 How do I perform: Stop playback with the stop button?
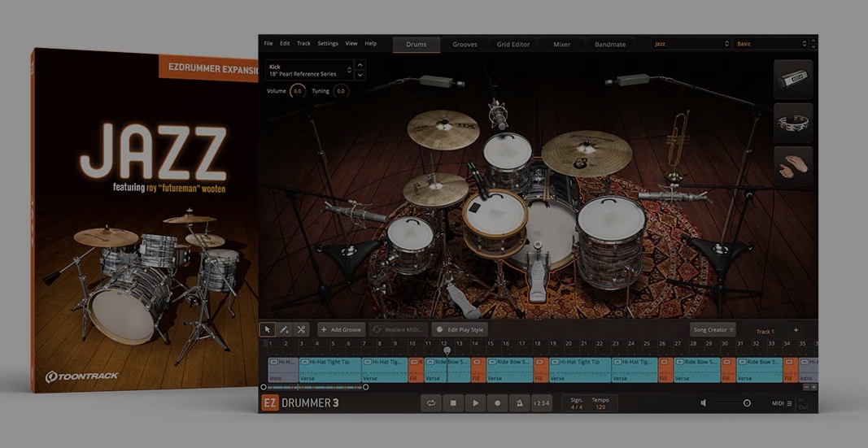click(453, 403)
